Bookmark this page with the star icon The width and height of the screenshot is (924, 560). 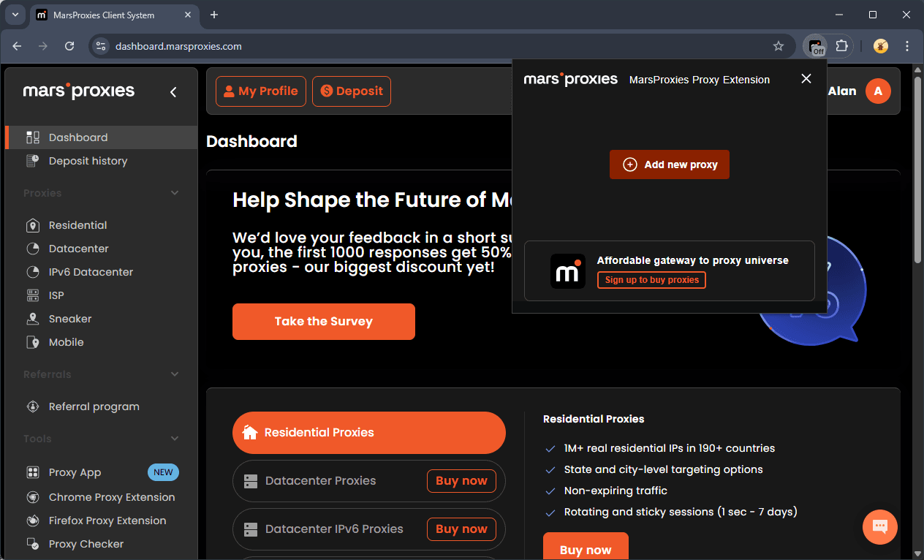779,46
